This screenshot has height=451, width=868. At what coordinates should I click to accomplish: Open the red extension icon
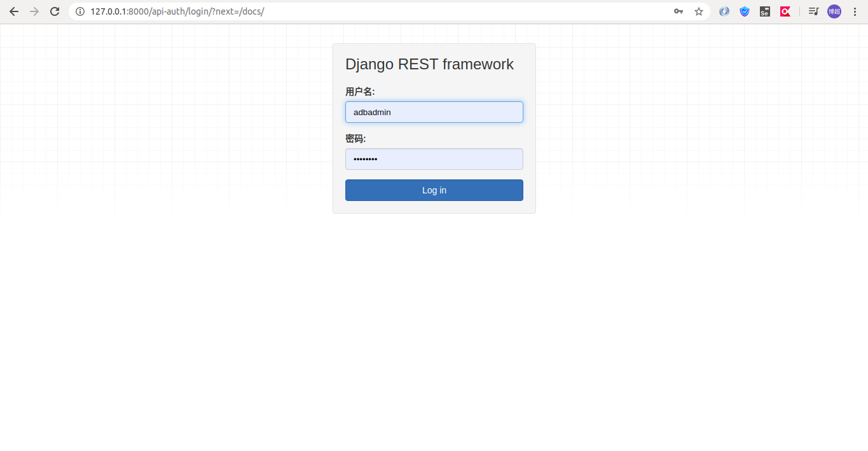(785, 11)
